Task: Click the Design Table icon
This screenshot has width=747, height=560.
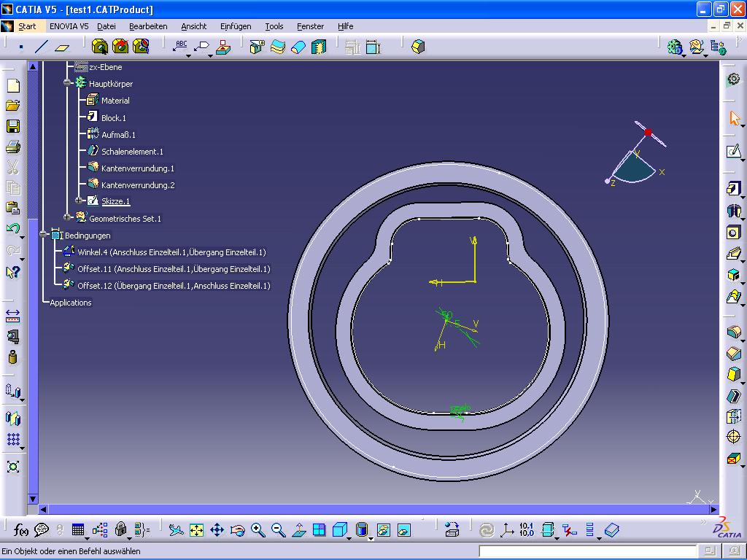Action: 77,529
